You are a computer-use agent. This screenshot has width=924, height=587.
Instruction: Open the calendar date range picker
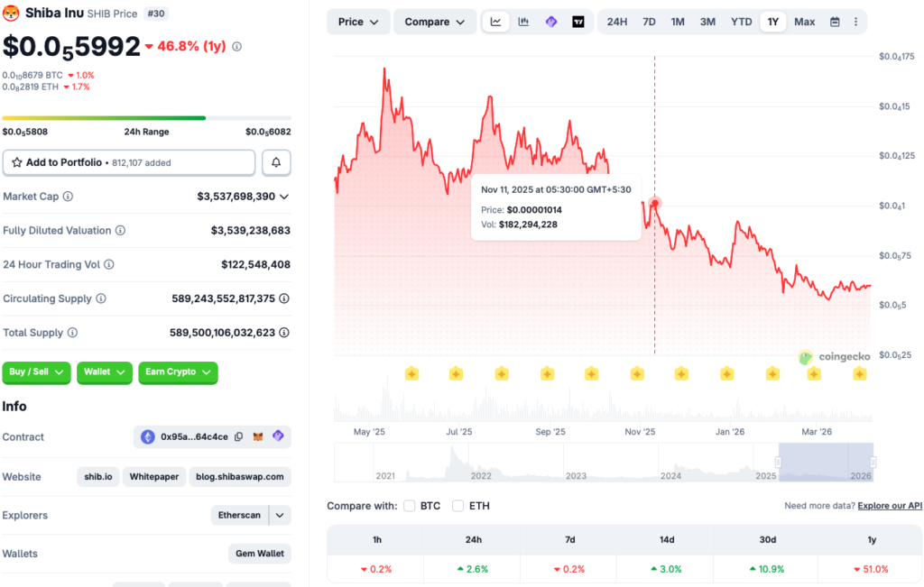coord(835,22)
